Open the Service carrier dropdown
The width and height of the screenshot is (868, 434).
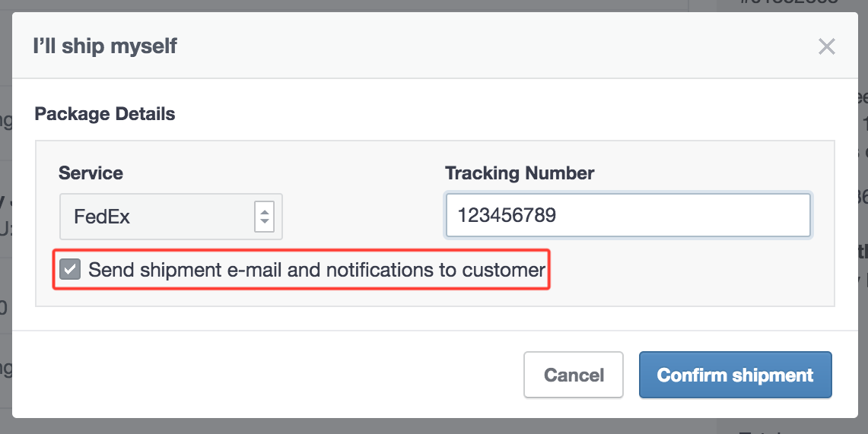(x=170, y=217)
